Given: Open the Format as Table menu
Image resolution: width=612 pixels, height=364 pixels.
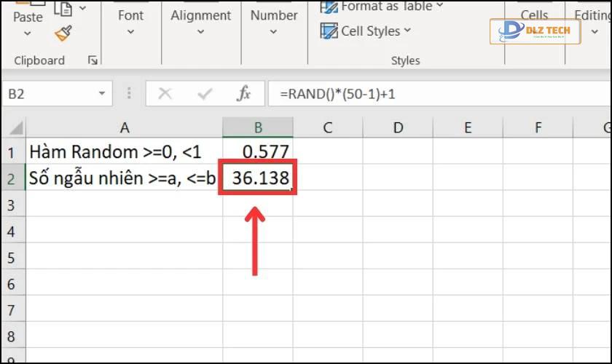Looking at the screenshot, I should click(382, 7).
